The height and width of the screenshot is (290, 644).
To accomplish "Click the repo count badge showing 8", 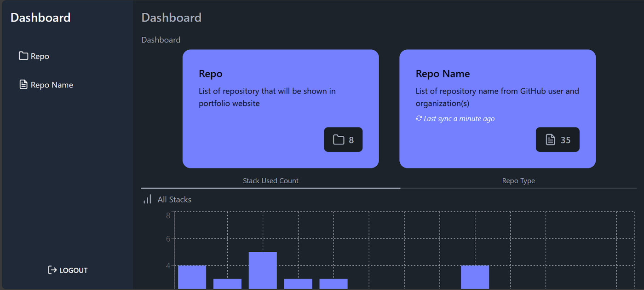I will pyautogui.click(x=343, y=139).
